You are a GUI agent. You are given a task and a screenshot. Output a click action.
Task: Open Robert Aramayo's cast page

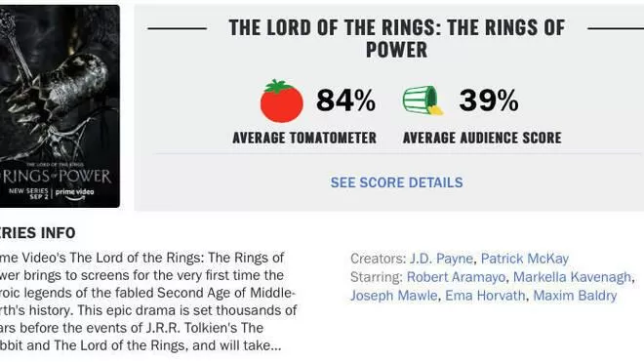coord(456,277)
